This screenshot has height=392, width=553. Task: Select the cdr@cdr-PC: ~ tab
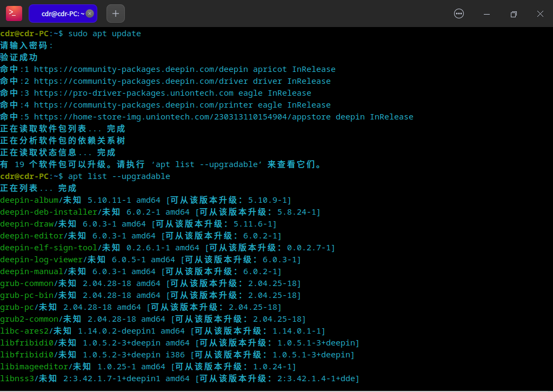click(x=63, y=14)
